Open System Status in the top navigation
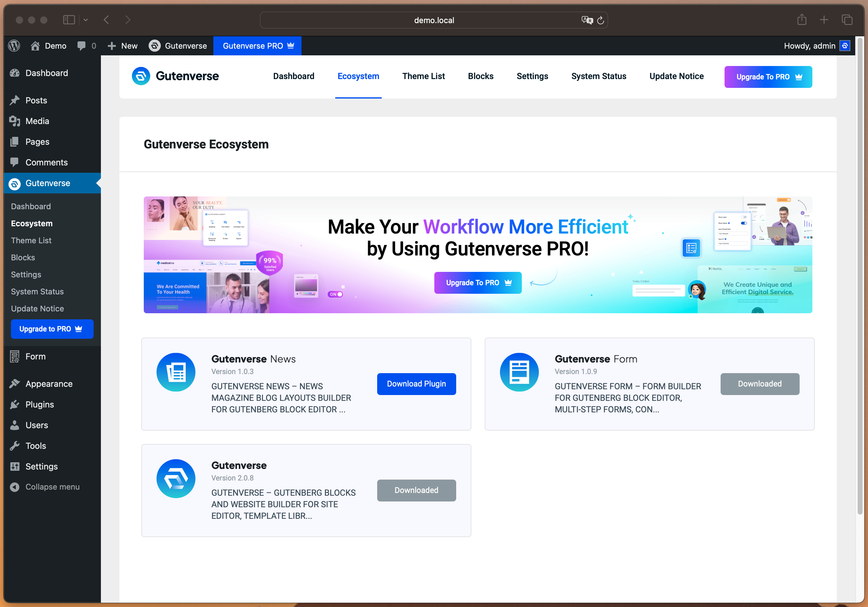Viewport: 868px width, 607px height. point(598,76)
